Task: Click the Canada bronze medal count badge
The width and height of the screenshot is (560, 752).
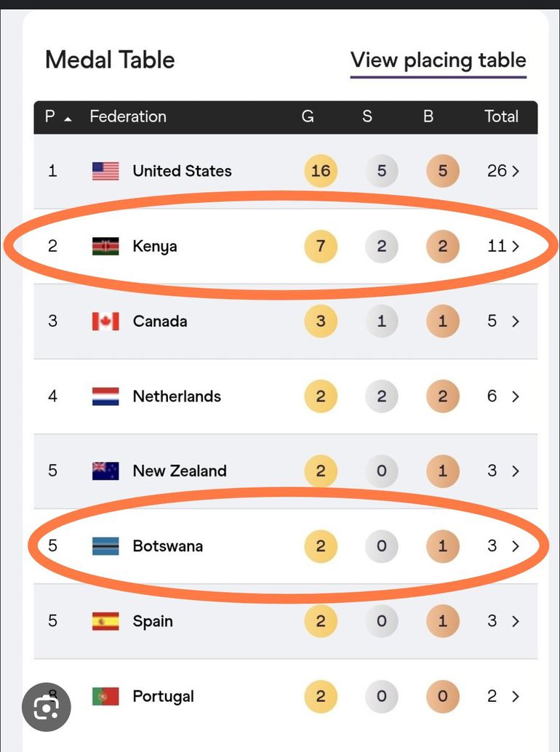Action: (x=442, y=321)
